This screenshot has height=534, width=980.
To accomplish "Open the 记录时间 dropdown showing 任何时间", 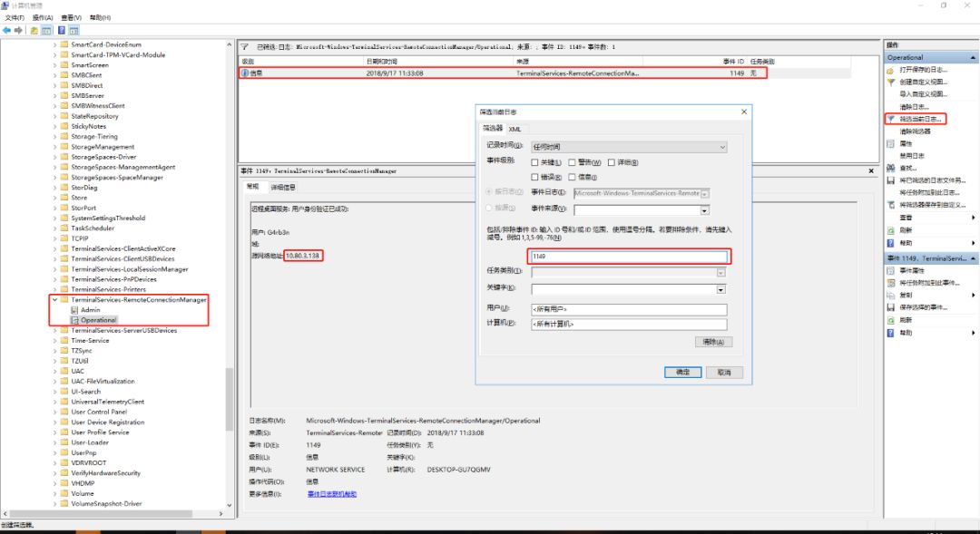I will click(629, 147).
